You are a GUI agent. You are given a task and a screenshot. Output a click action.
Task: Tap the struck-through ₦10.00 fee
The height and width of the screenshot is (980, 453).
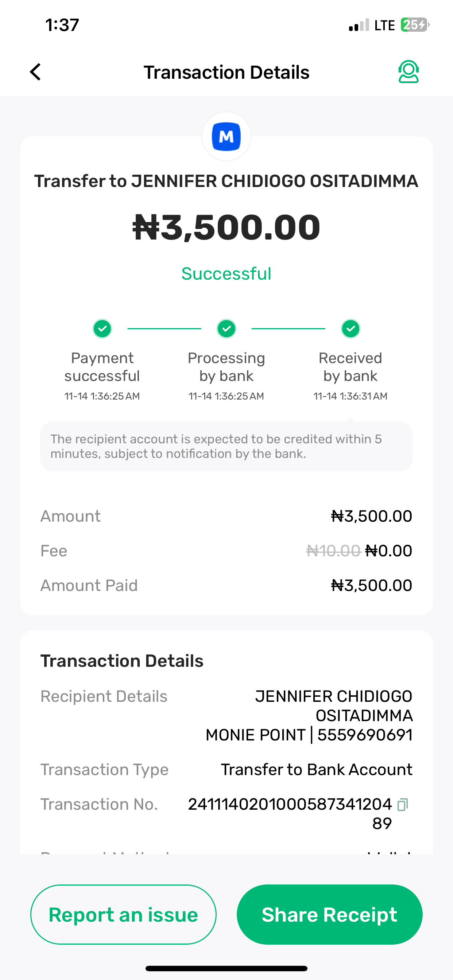coord(333,551)
